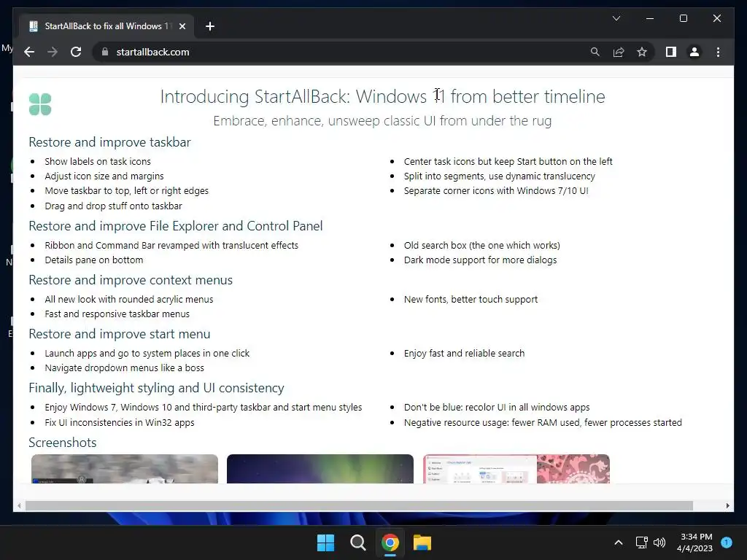Open the zoom magnifier in the address bar
Viewport: 747px width, 560px height.
coord(595,52)
